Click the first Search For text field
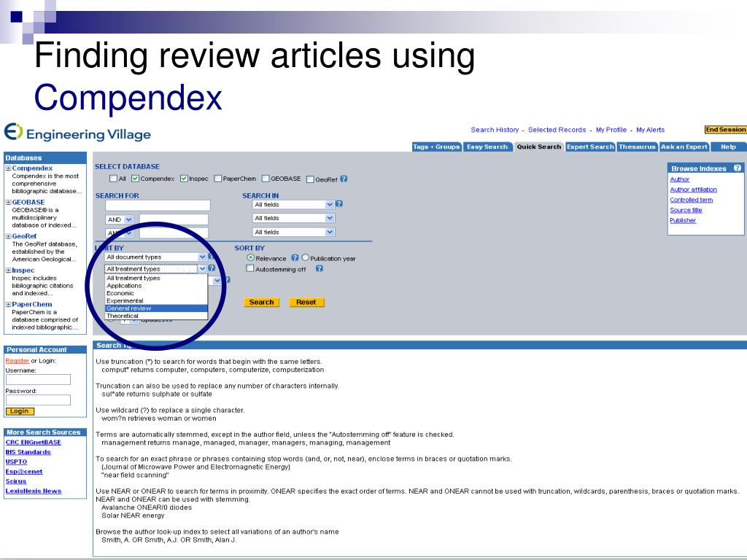 158,205
